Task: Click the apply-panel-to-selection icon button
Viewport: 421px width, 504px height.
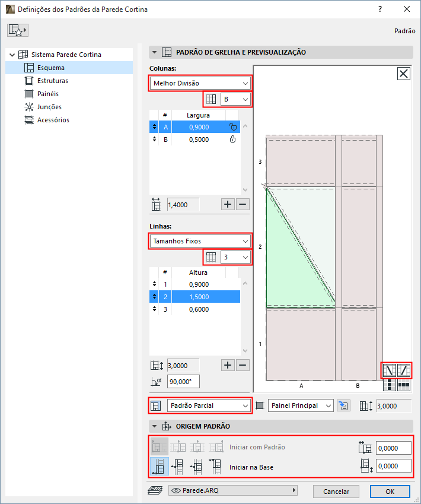Action: pyautogui.click(x=343, y=405)
